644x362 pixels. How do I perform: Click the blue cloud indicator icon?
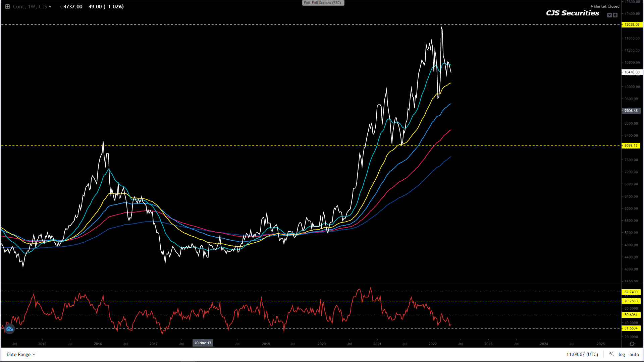tap(9, 329)
